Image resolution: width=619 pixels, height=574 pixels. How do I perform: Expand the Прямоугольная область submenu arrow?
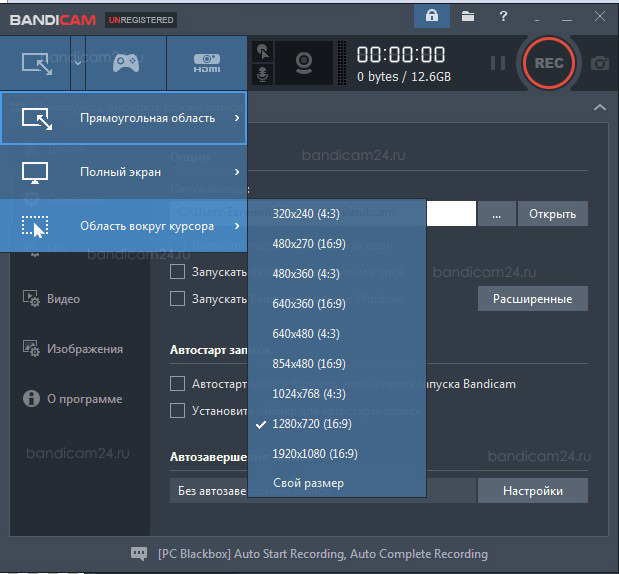coord(237,118)
